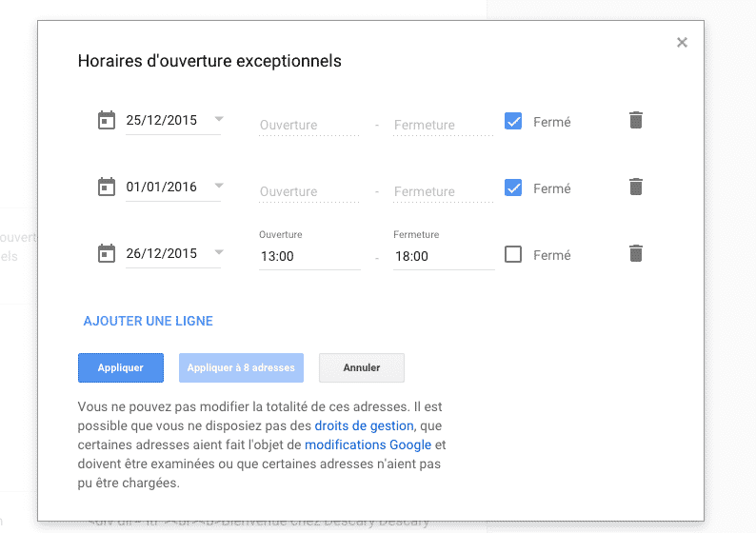This screenshot has height=533, width=756.
Task: Cancel changes with the Annuler button
Action: click(361, 367)
